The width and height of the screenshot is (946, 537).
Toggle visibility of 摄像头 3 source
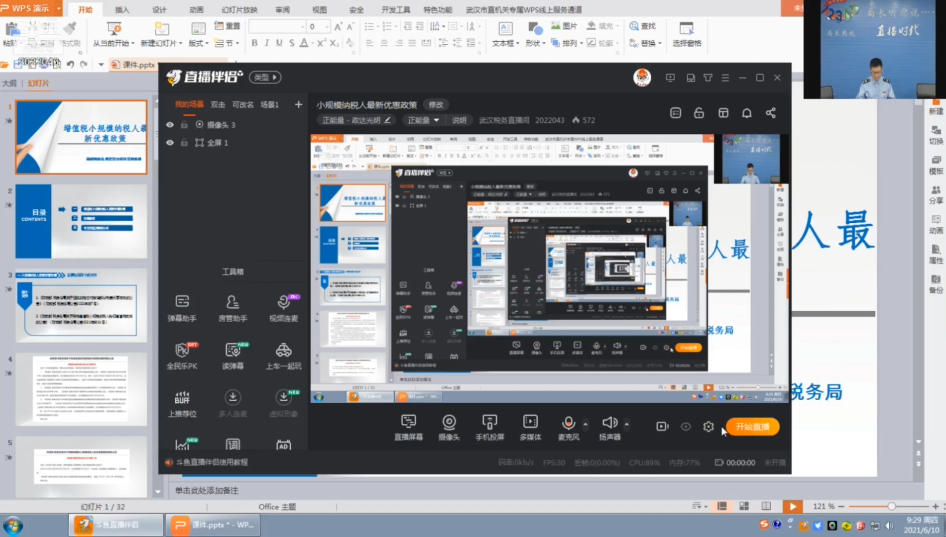(x=170, y=125)
